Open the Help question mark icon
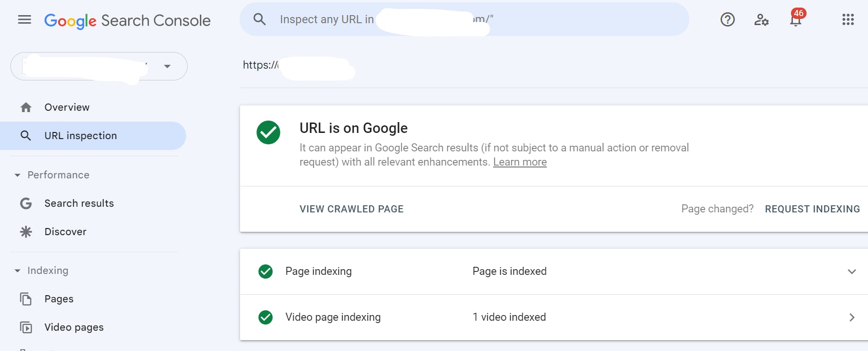 728,19
